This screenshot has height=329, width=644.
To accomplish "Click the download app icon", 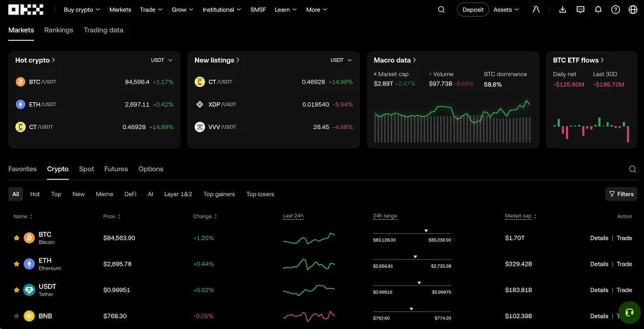I will (563, 10).
